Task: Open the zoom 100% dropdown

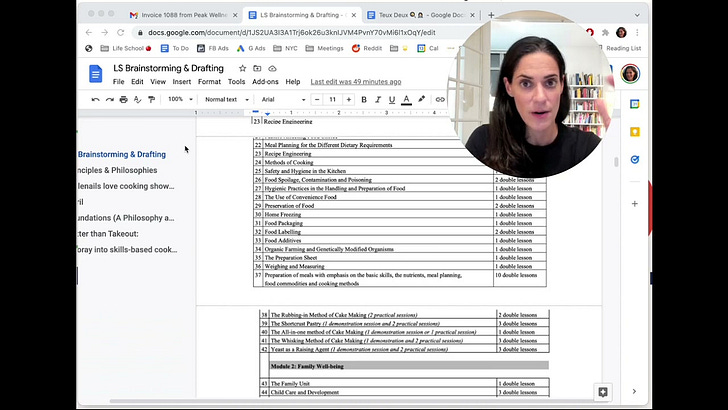Action: point(180,99)
